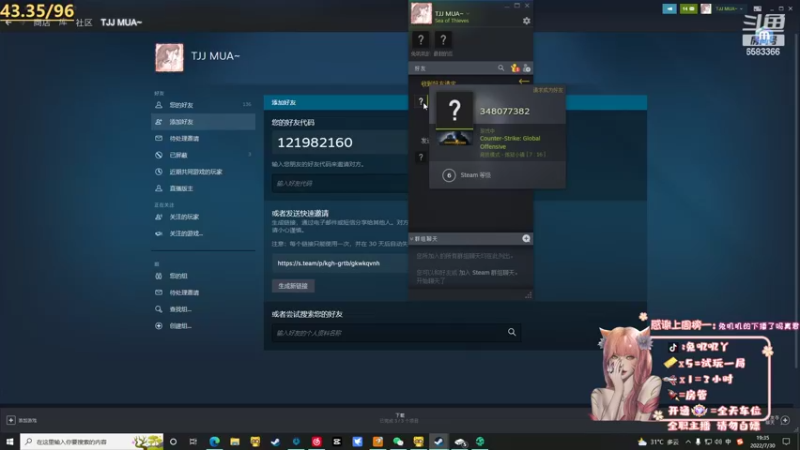Click the avatar in the friends list window header

click(421, 13)
